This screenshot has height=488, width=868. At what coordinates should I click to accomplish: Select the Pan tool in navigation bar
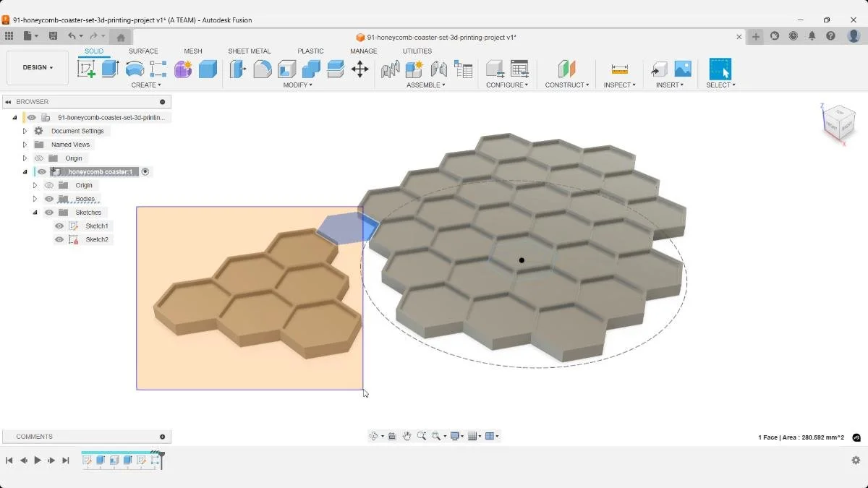(x=407, y=436)
